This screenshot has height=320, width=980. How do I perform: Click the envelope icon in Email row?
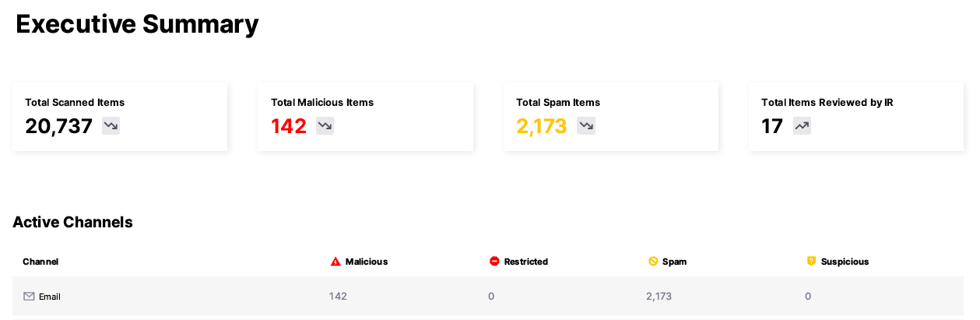coord(29,297)
